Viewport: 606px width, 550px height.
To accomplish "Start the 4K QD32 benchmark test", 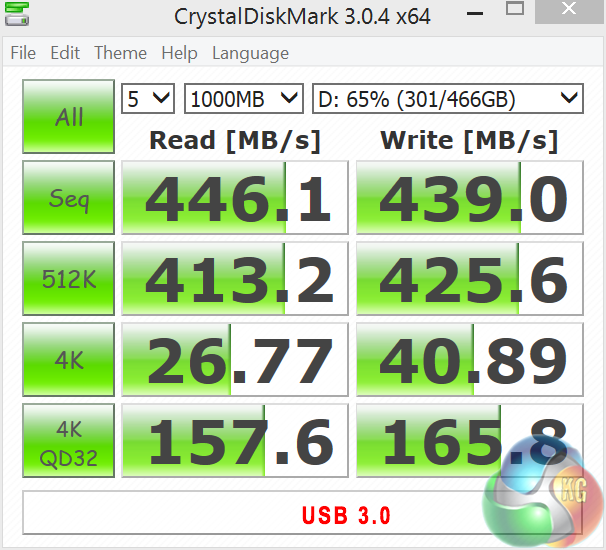I will [68, 441].
